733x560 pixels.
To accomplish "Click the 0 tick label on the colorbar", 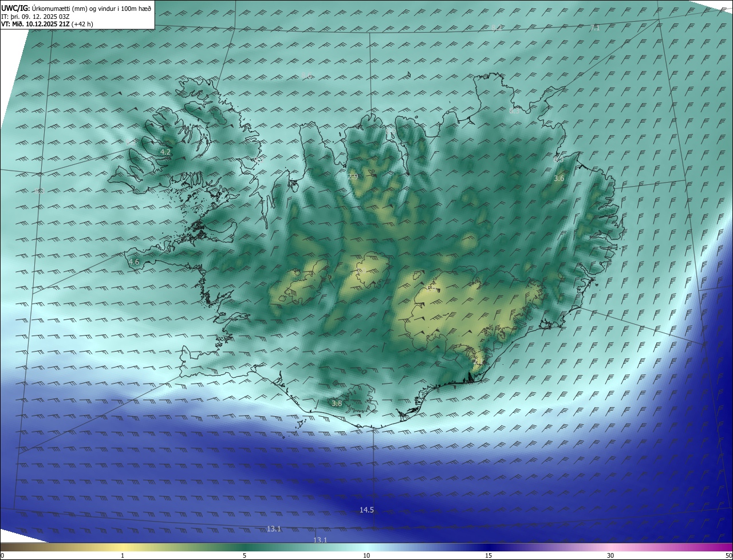I will [2, 555].
